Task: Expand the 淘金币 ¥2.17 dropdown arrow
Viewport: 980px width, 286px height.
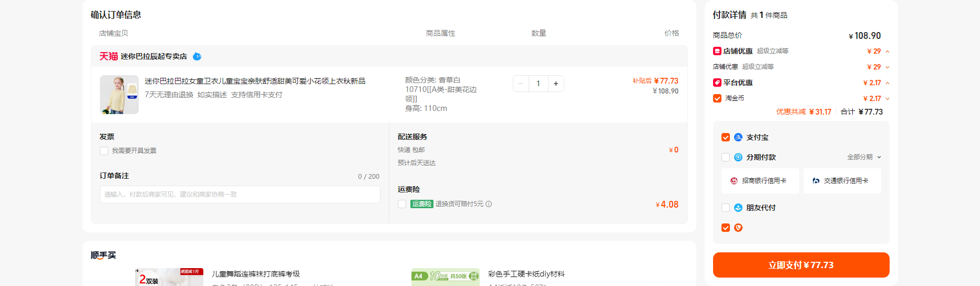Action: (888, 99)
